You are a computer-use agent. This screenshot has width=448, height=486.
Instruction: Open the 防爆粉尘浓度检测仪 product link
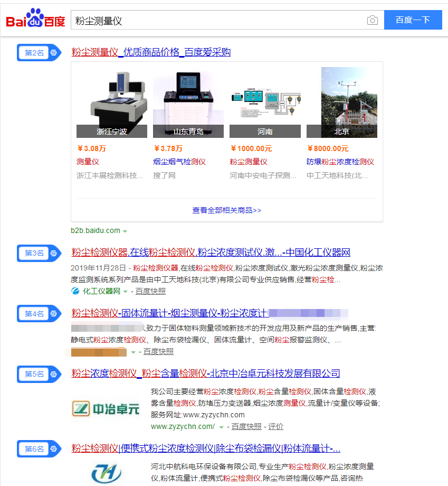340,162
